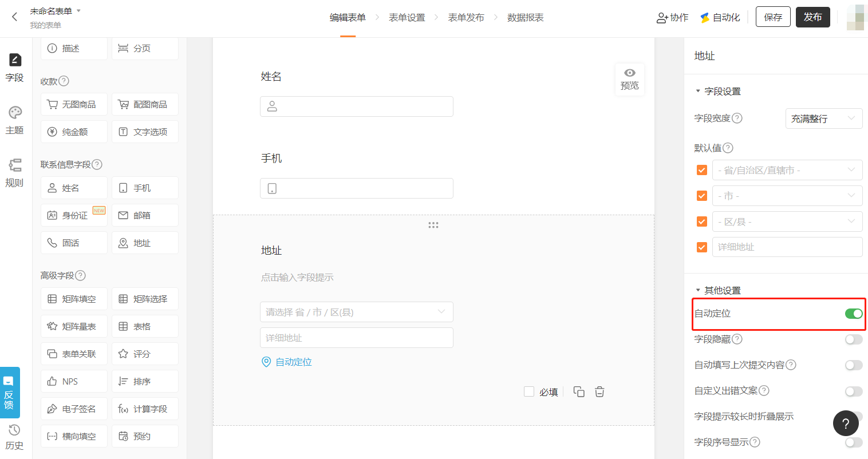868x459 pixels.
Task: Add a 横向填空 inline blank field
Action: pos(74,436)
